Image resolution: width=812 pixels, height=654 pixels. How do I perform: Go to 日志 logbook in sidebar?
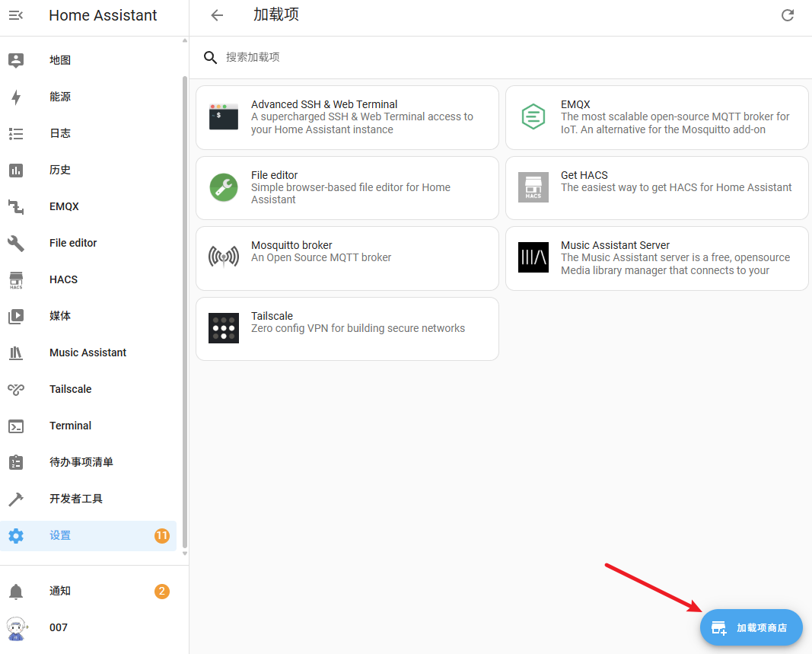pyautogui.click(x=60, y=133)
